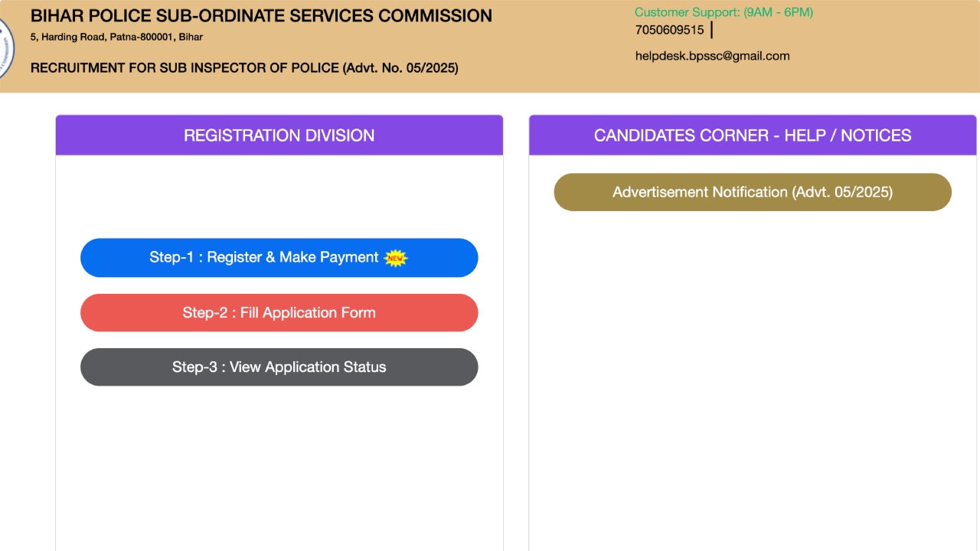The width and height of the screenshot is (980, 551).
Task: Select the Registration Division panel header
Action: (279, 135)
